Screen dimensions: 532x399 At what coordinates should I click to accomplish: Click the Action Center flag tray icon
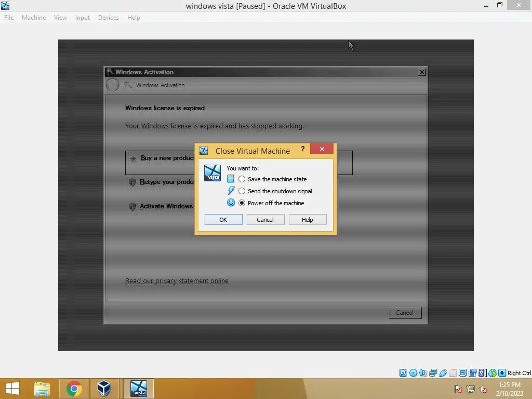coord(458,389)
